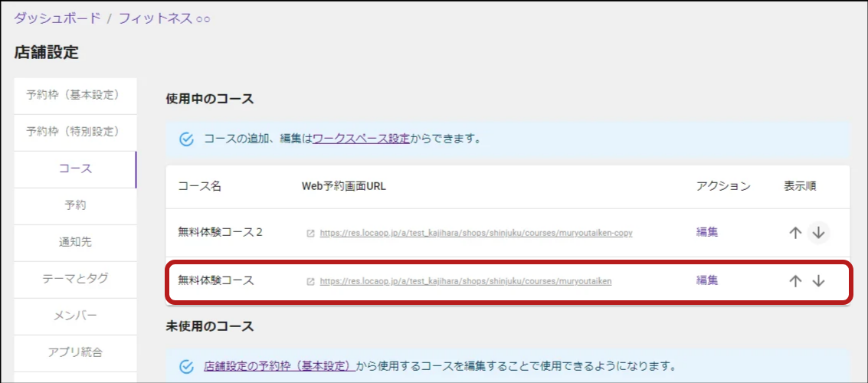Image resolution: width=868 pixels, height=383 pixels.
Task: Open 予約枠（特別設定） sidebar tab
Action: pos(75,133)
